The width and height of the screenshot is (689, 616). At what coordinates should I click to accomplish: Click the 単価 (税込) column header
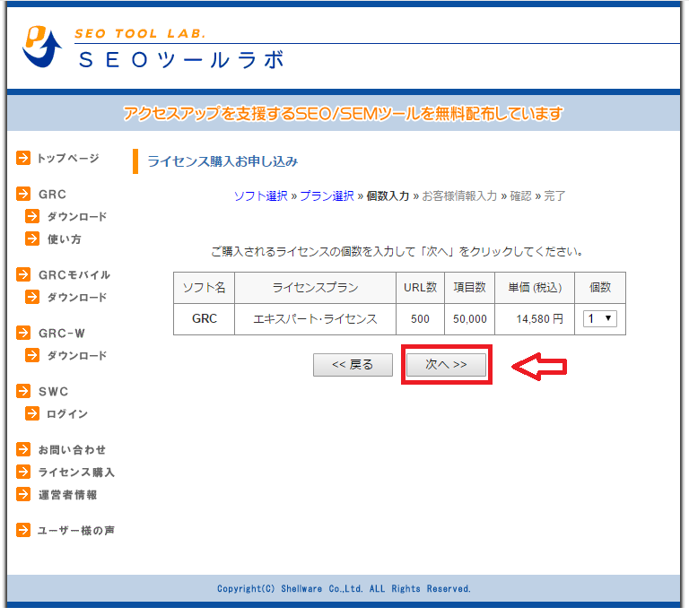[535, 288]
